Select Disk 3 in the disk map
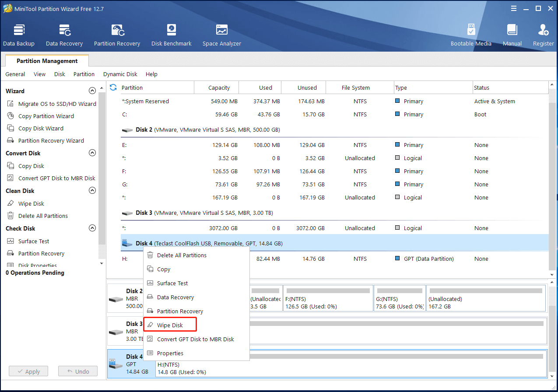The height and width of the screenshot is (392, 558). (x=125, y=331)
